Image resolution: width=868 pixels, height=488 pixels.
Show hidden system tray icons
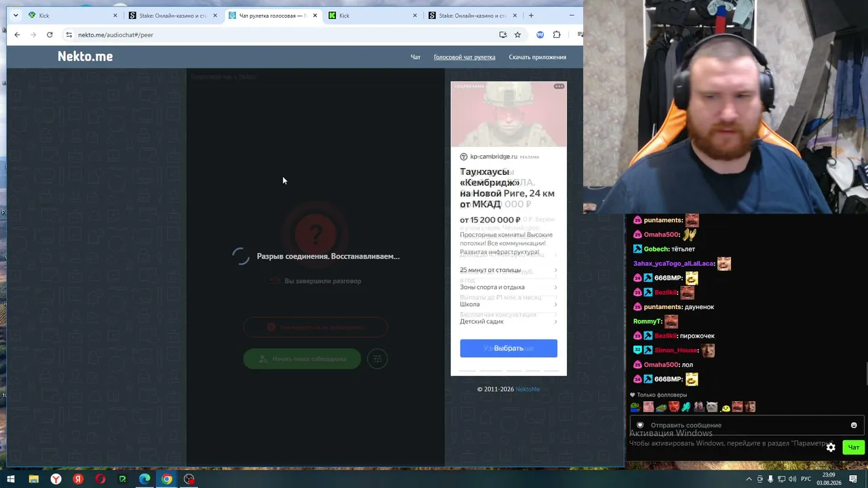(749, 479)
